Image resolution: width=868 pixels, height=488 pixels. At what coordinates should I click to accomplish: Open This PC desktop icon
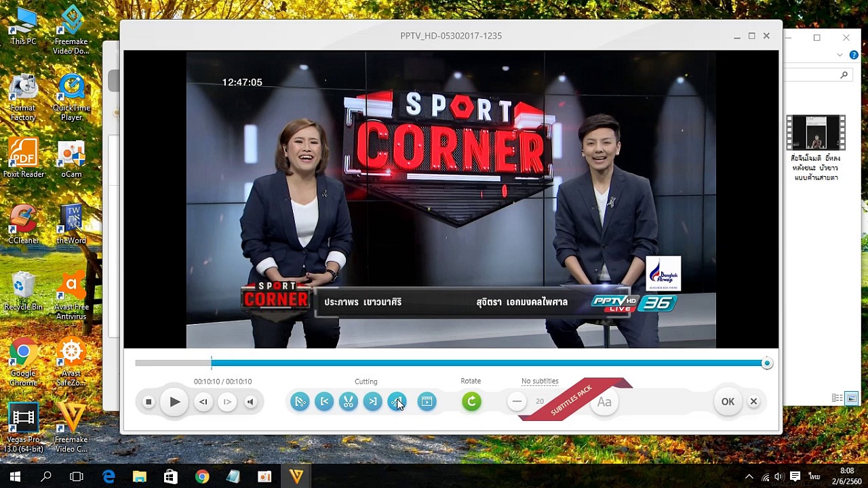click(23, 26)
